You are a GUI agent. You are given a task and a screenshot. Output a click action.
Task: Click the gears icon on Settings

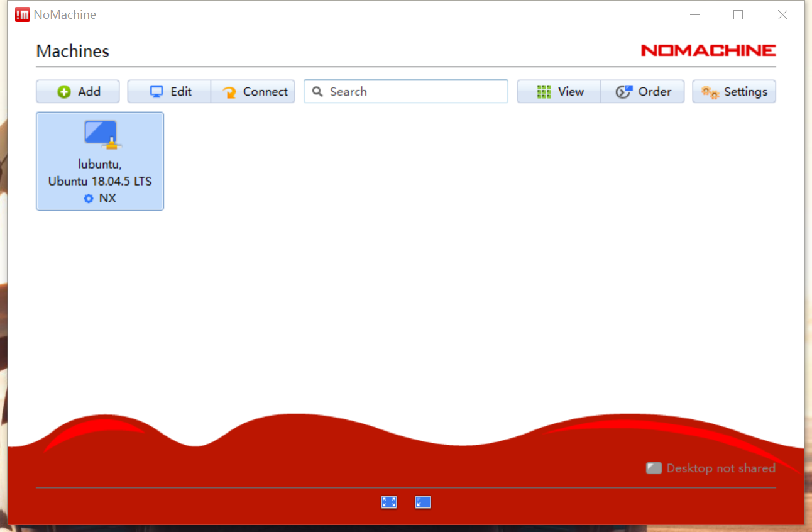[x=710, y=92]
